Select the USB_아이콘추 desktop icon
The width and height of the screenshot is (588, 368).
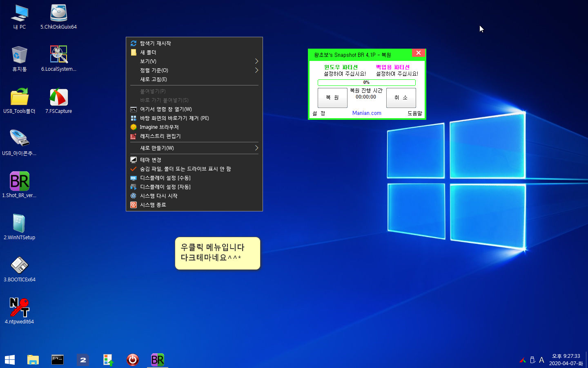pos(20,143)
